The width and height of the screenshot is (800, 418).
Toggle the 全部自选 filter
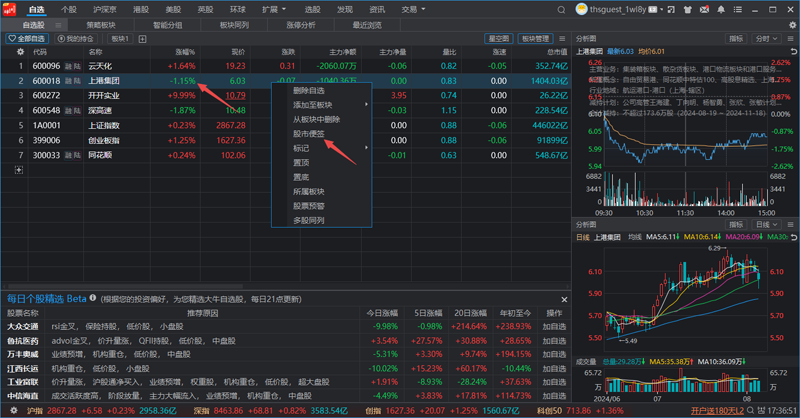pos(27,39)
